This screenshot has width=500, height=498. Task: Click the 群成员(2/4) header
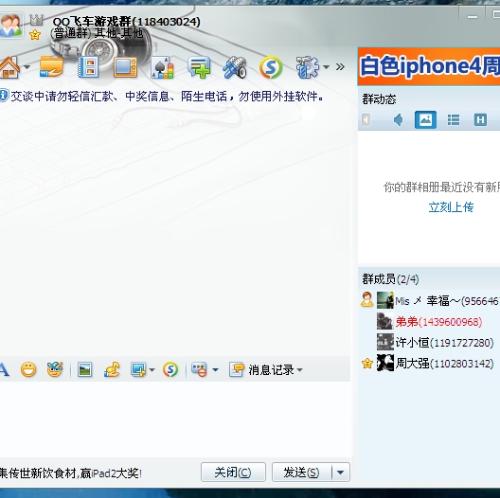click(391, 279)
